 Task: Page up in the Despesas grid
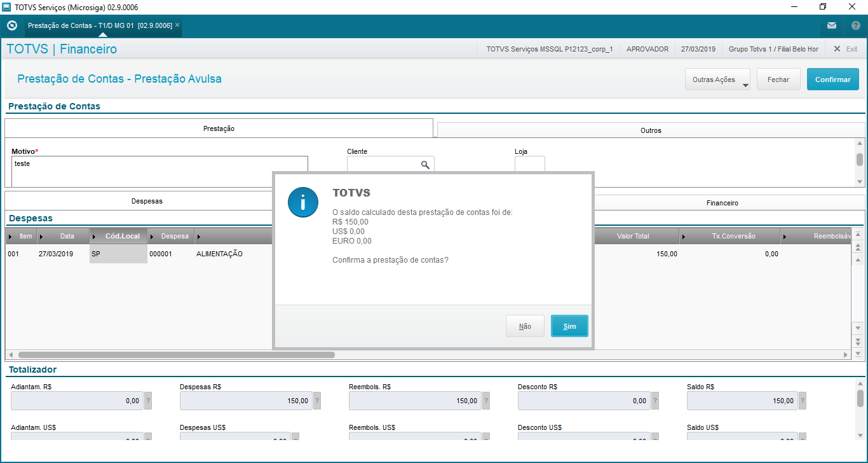pyautogui.click(x=857, y=247)
